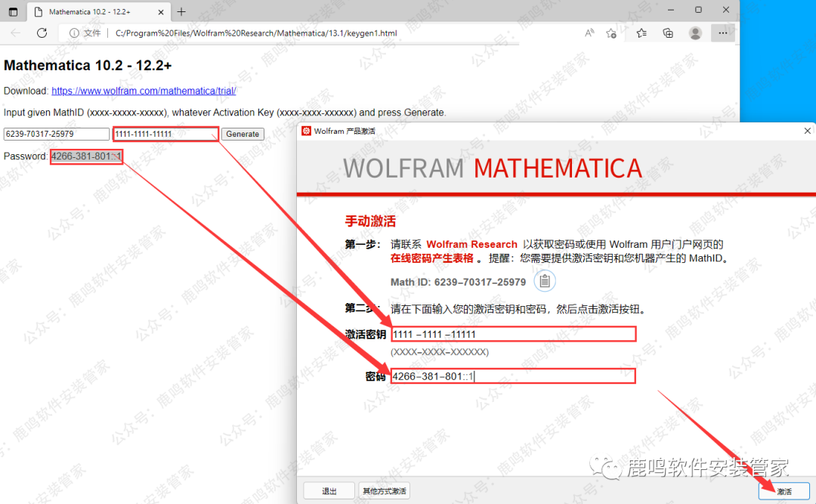Screen dimensions: 816x504
Task: Open browser settings and more menu
Action: click(722, 33)
